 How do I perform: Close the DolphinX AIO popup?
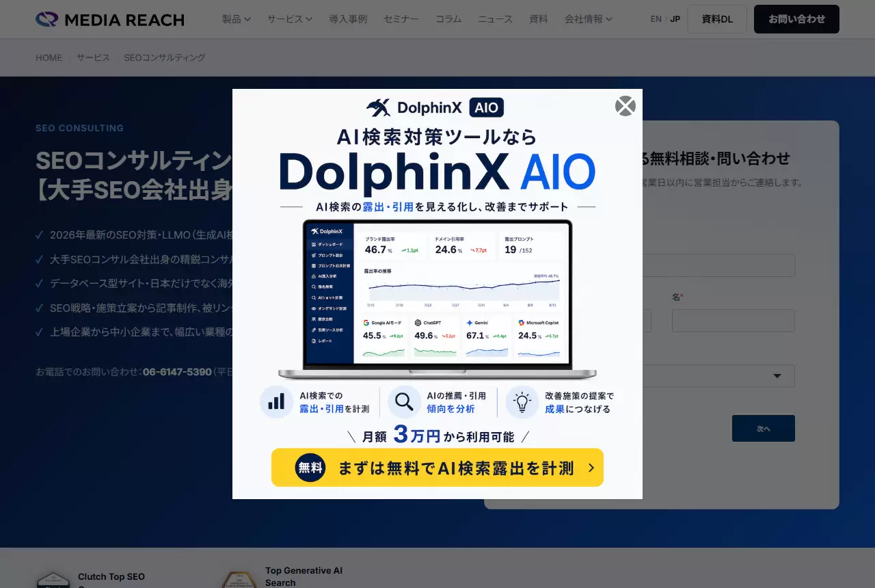point(625,106)
